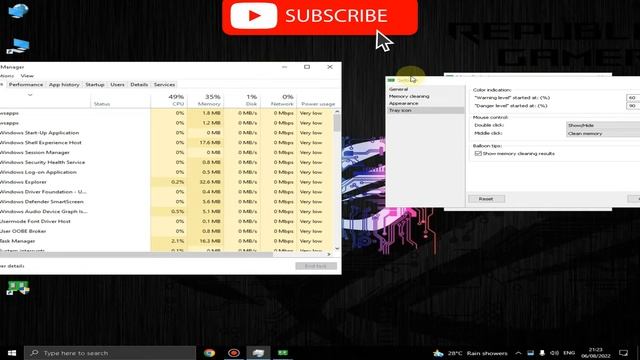This screenshot has width=640, height=360.
Task: Select Windows Security Health Service row
Action: (x=167, y=162)
